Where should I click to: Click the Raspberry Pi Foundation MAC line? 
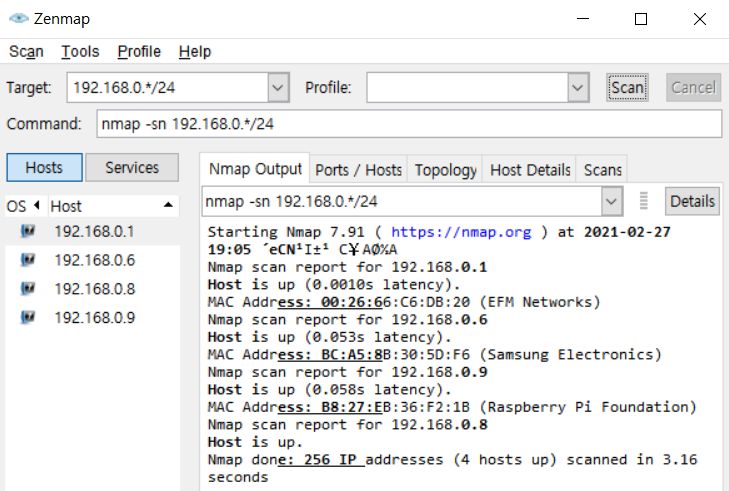click(x=452, y=407)
